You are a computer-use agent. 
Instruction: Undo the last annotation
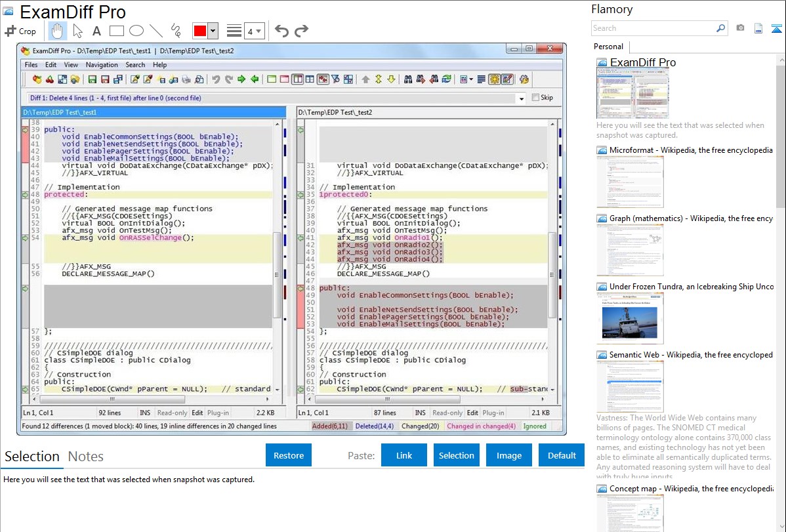point(281,31)
